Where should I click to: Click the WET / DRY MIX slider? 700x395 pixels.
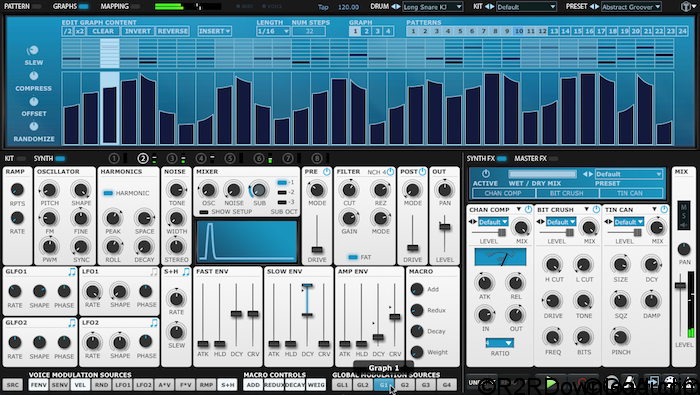point(542,174)
